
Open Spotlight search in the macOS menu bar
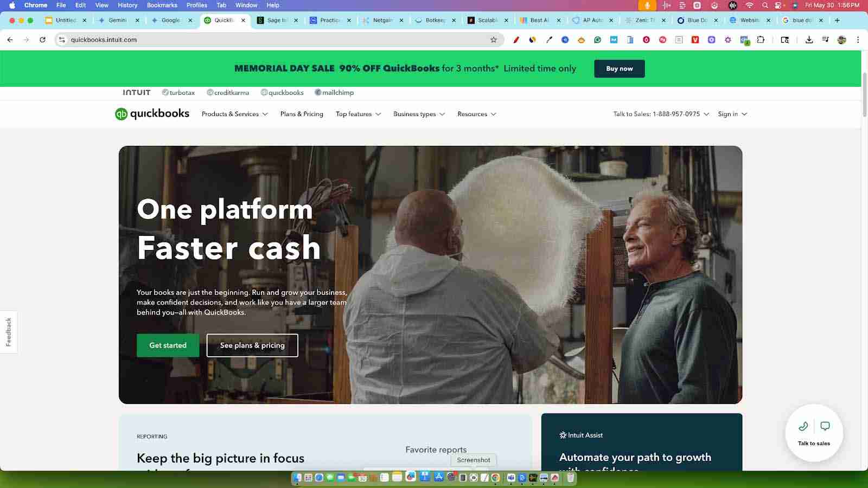pos(765,5)
